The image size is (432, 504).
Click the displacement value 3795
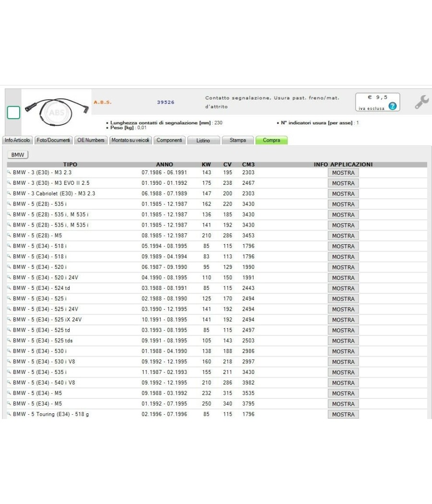point(249,404)
